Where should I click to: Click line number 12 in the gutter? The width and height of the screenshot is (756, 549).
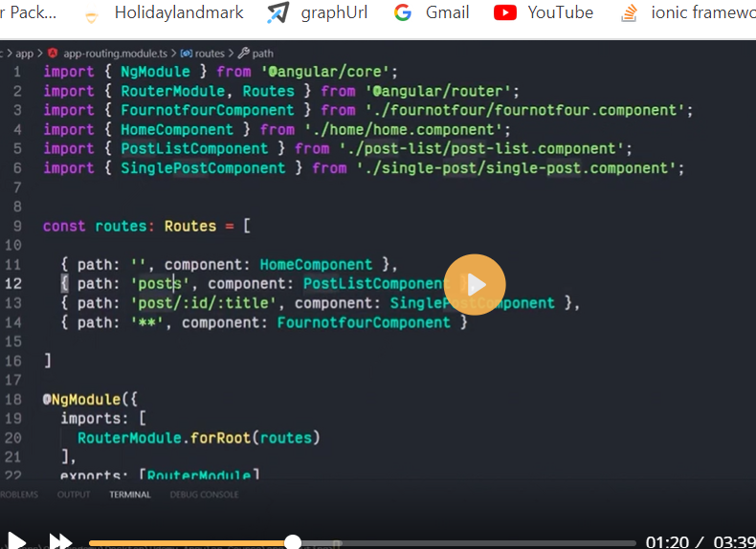13,283
